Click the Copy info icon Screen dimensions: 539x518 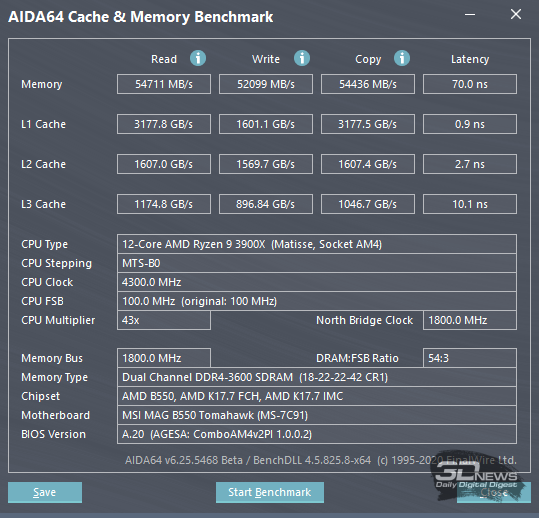402,58
